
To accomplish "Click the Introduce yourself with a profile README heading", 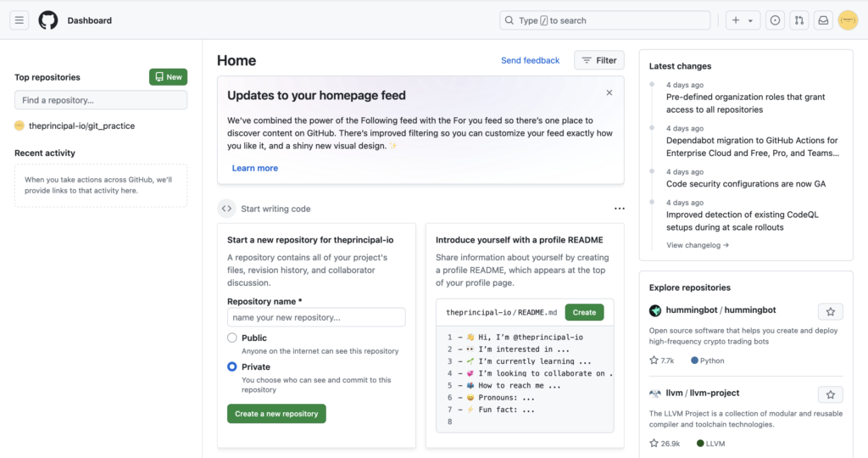I will [x=520, y=240].
